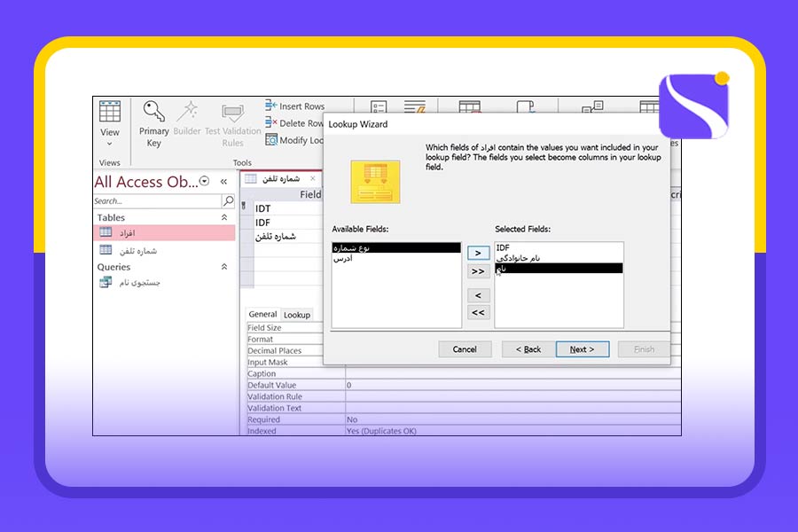Collapse the navigation pane with double chevron

tap(223, 181)
